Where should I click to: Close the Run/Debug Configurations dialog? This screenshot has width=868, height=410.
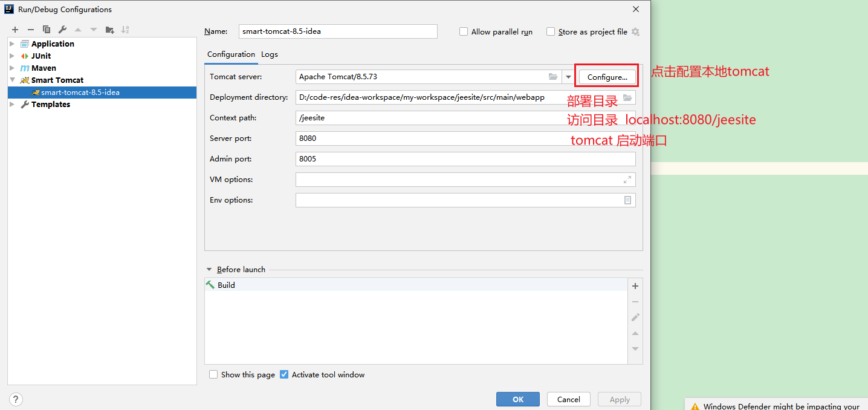[x=636, y=9]
